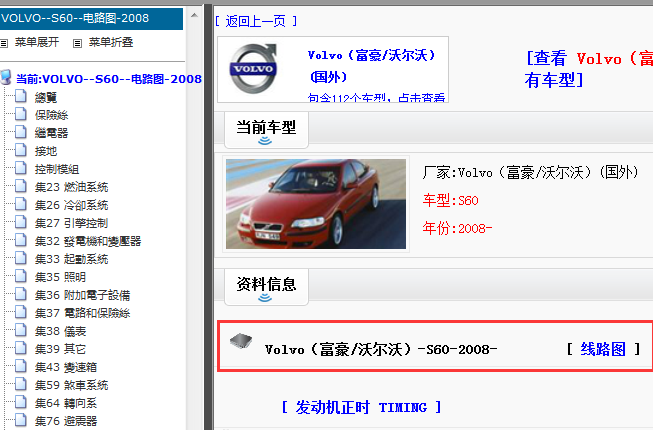Click the page icon next to 保險絲
This screenshot has width=653, height=430.
pyautogui.click(x=21, y=114)
